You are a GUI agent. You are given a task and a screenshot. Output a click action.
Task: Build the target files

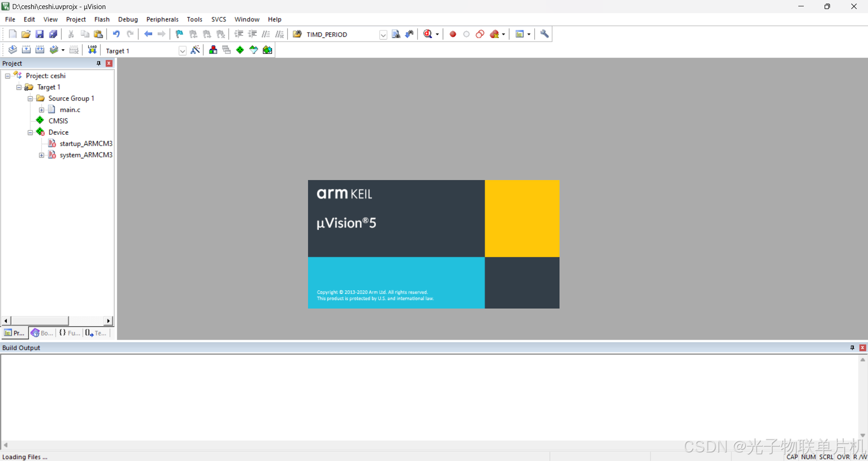[x=26, y=50]
